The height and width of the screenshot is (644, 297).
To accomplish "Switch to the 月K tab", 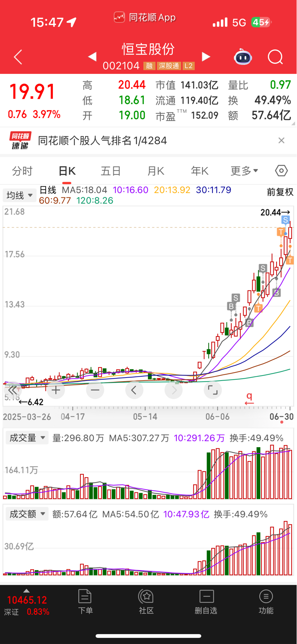I will pos(156,171).
